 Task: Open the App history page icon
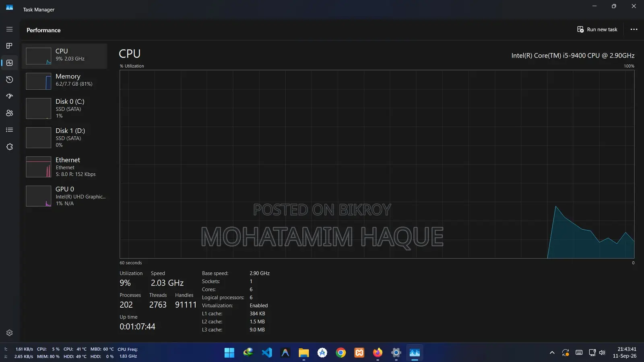click(x=9, y=80)
